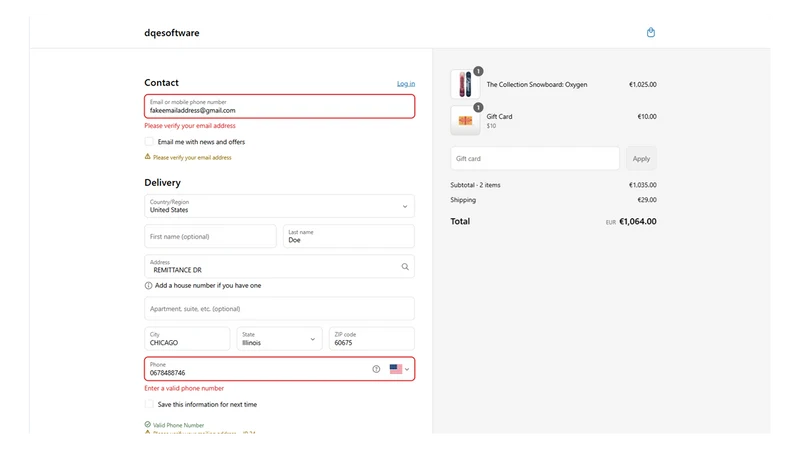Click the €10.00 gift card price
Screen dimensions: 800x450
647,116
